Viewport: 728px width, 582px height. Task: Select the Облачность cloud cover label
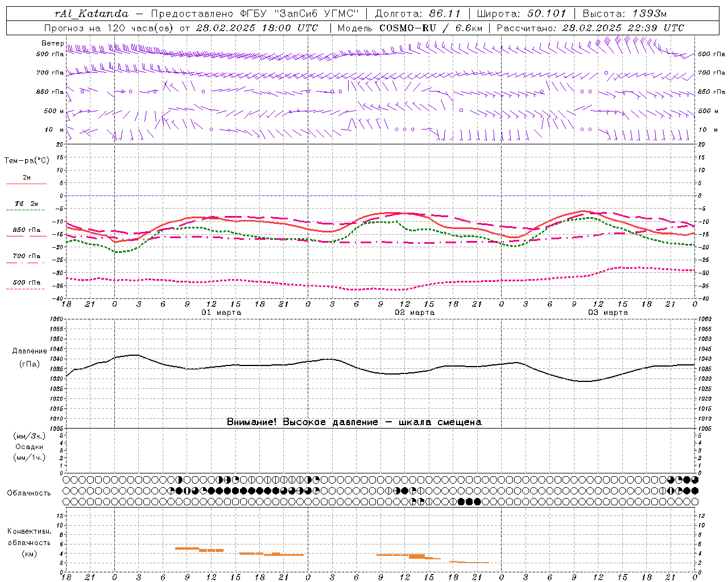(x=29, y=493)
